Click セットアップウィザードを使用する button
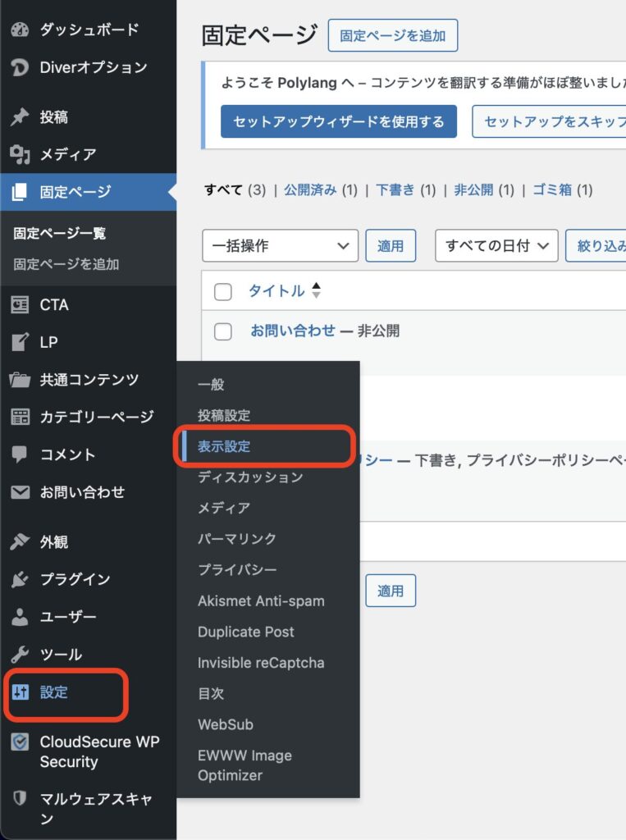626x840 pixels. (339, 121)
